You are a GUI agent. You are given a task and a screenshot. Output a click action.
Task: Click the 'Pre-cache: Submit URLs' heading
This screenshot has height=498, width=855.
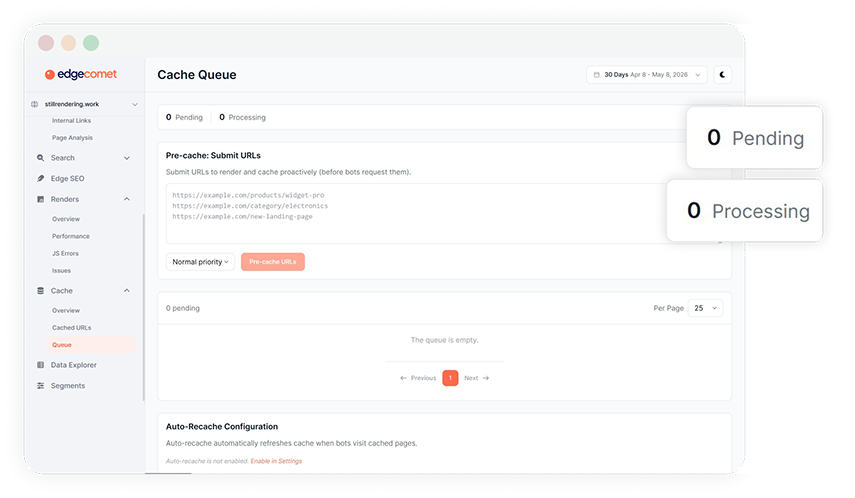pyautogui.click(x=213, y=155)
